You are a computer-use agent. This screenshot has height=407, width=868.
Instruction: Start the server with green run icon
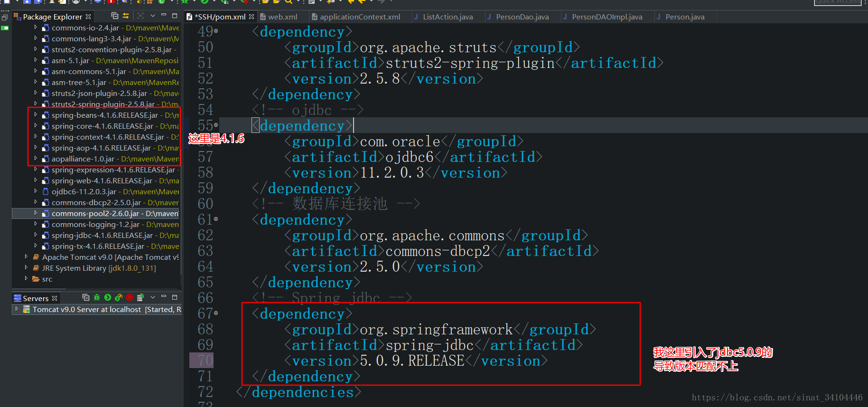pyautogui.click(x=108, y=297)
